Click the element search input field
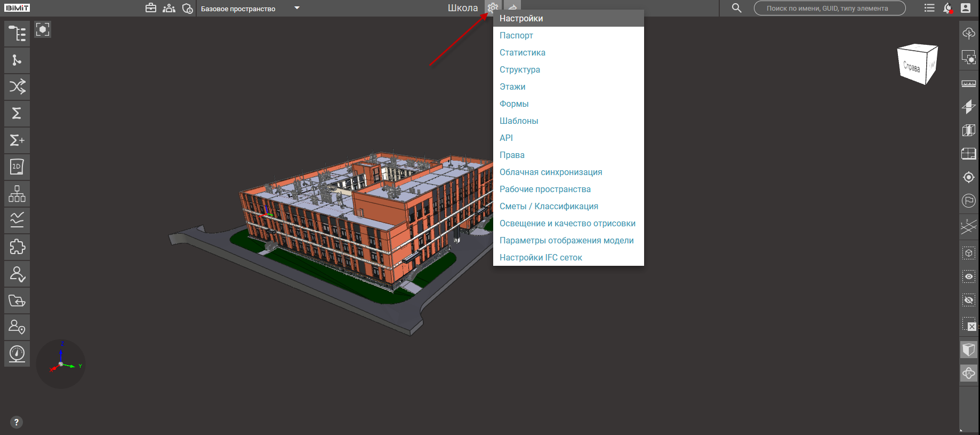The image size is (980, 435). 829,8
